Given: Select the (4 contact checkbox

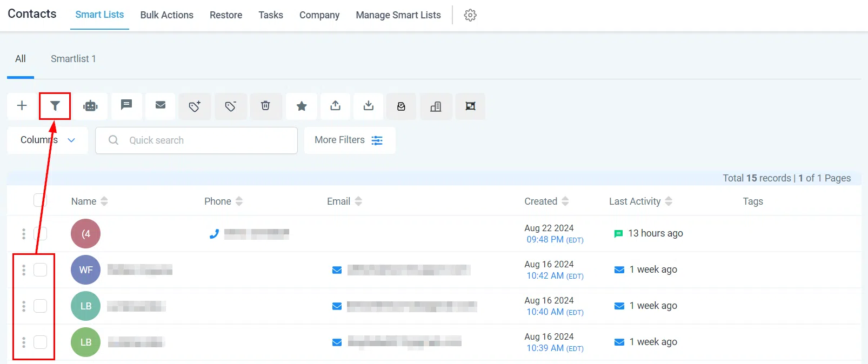Looking at the screenshot, I should (x=40, y=233).
